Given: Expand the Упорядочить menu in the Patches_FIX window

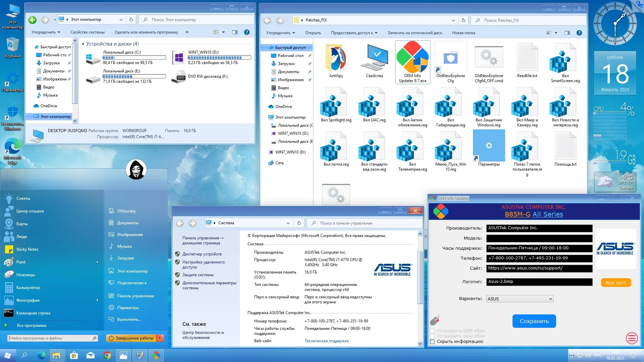Looking at the screenshot, I should (x=280, y=33).
